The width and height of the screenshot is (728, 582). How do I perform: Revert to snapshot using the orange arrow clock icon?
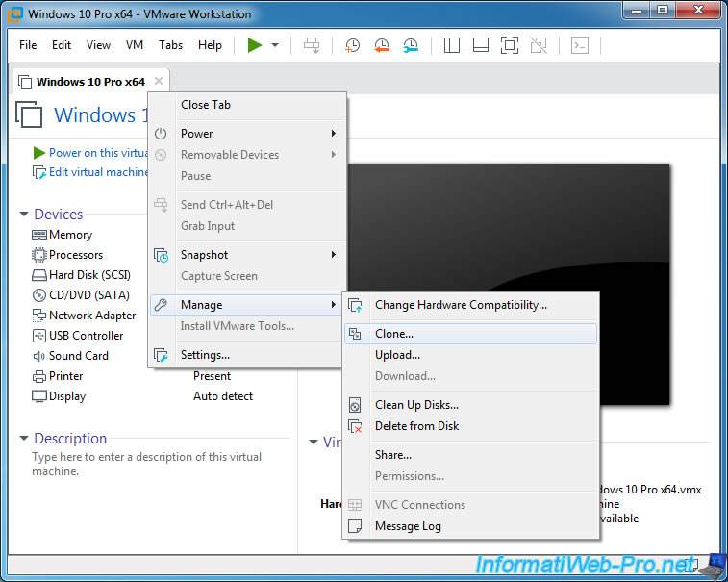pos(381,45)
